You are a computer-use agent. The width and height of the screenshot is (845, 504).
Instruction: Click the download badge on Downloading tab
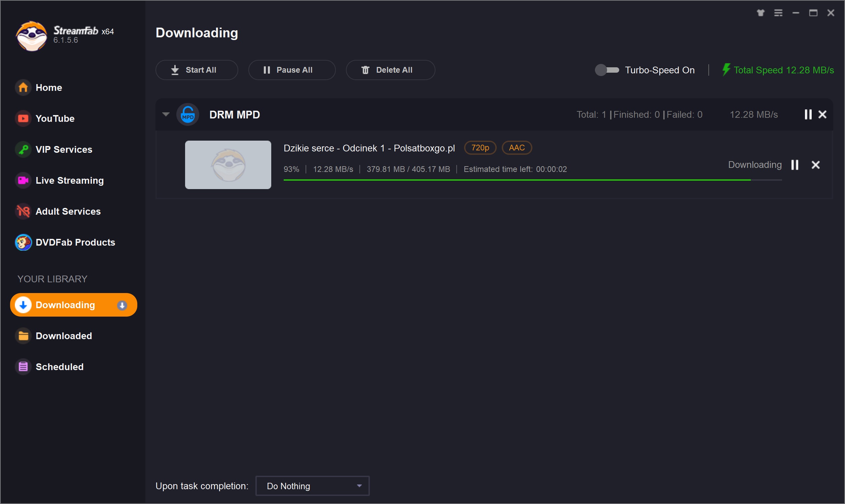pyautogui.click(x=122, y=305)
